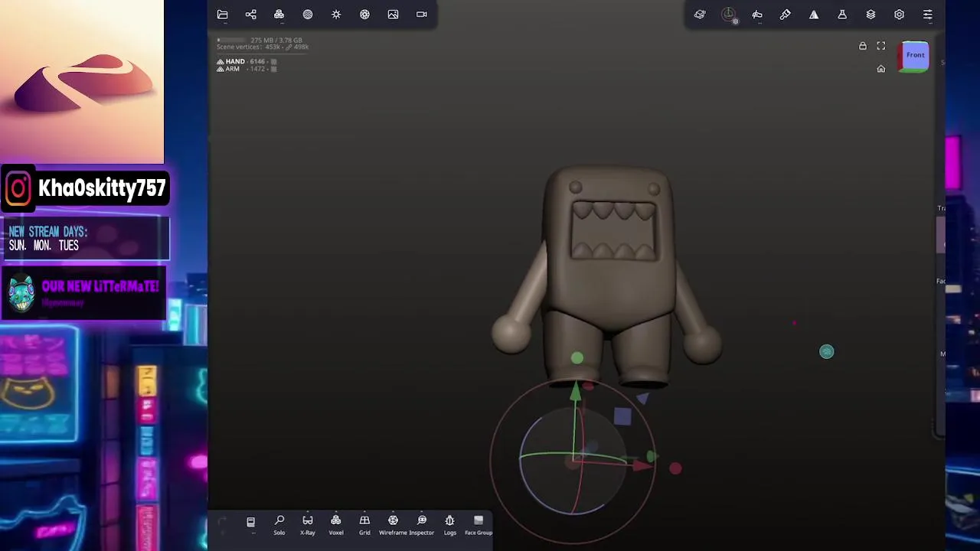Open the Lighting sun menu
The width and height of the screenshot is (980, 551).
(336, 15)
